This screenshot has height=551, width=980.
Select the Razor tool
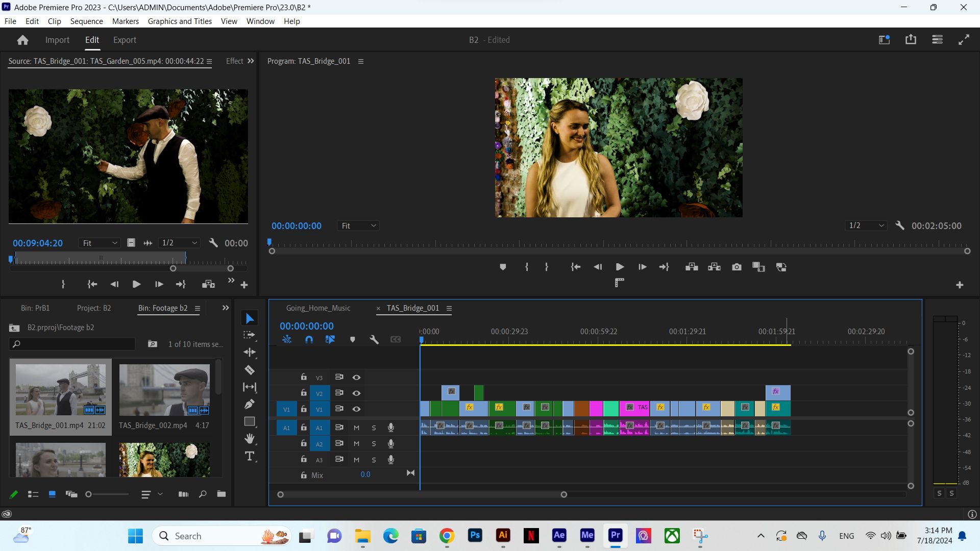pos(250,370)
